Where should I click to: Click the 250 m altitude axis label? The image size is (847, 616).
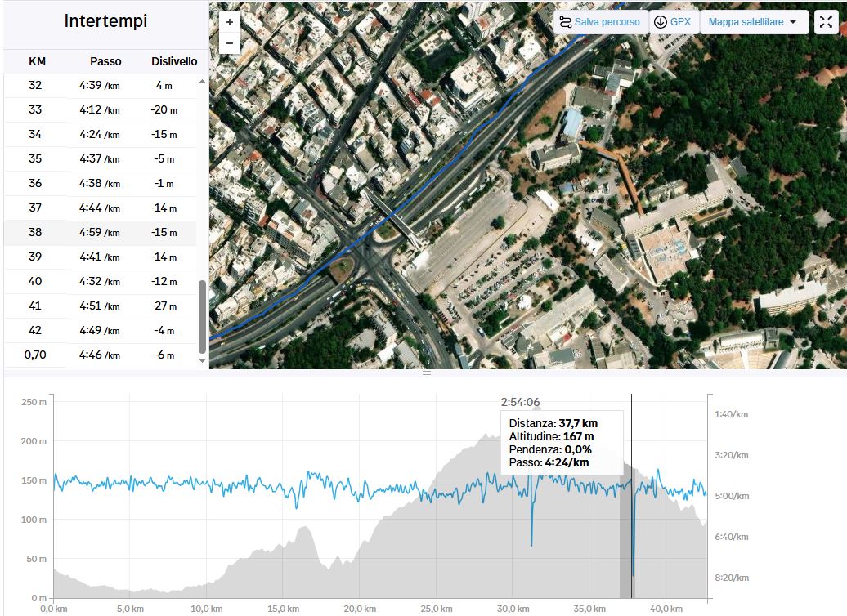click(x=34, y=402)
